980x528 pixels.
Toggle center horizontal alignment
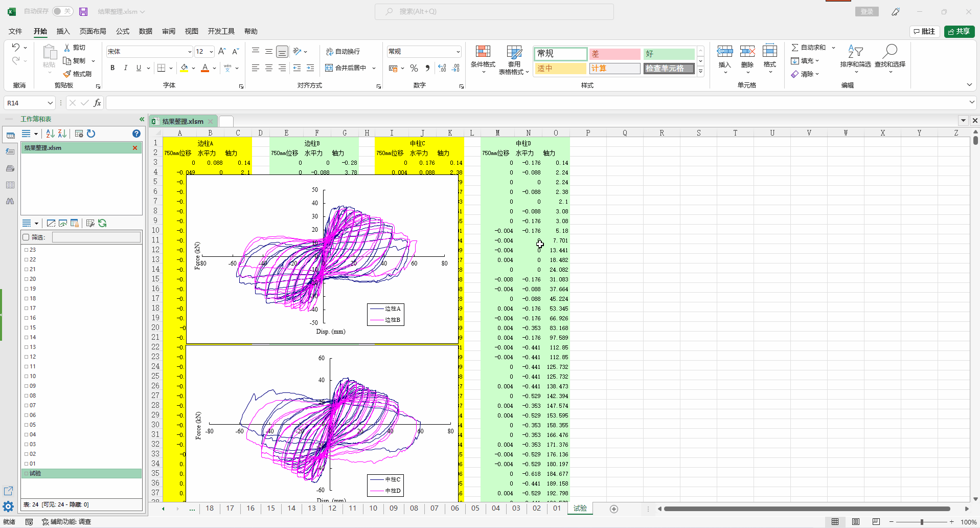tap(269, 68)
